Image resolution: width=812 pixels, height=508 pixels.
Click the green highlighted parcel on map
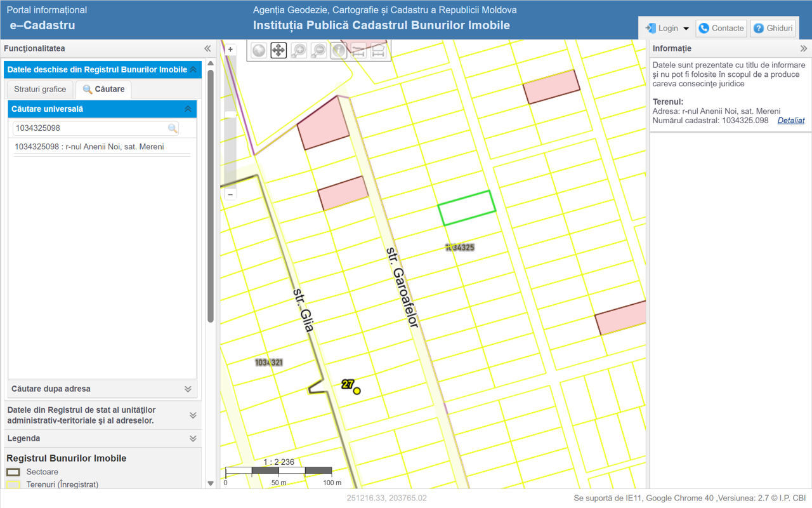point(467,208)
